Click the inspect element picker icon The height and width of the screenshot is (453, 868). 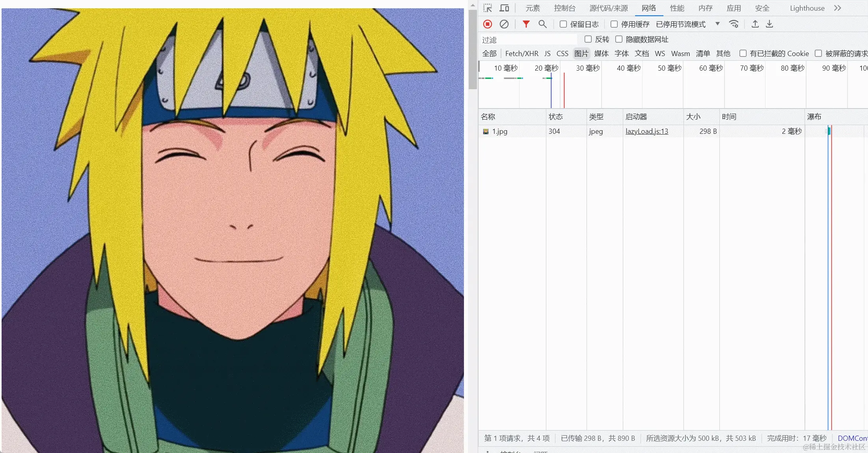[488, 8]
